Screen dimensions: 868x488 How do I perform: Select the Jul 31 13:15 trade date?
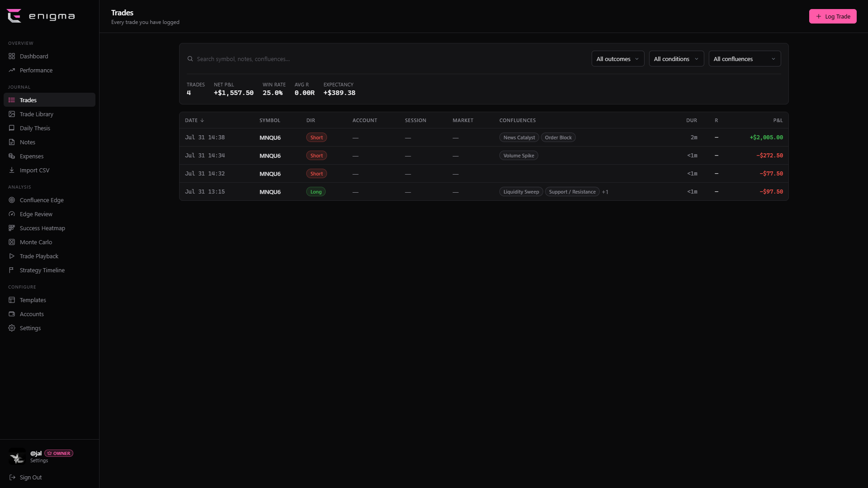[x=205, y=192]
